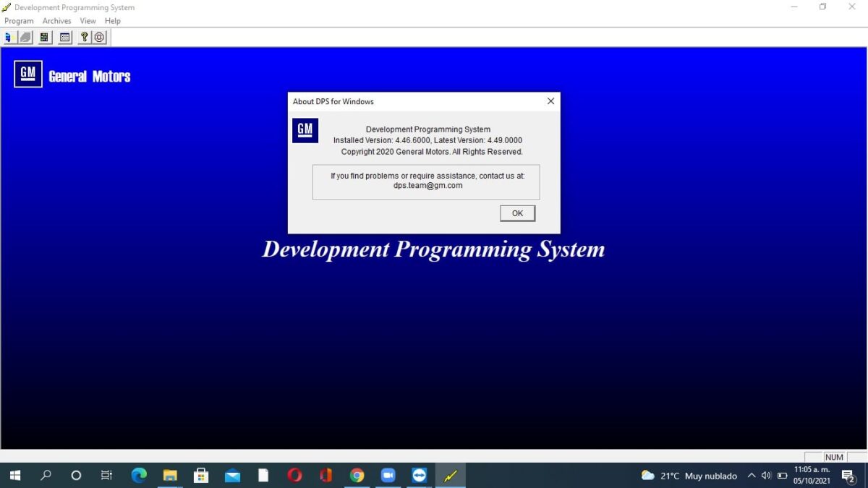This screenshot has width=868, height=488.
Task: Click OK in the About DPS dialog
Action: 517,213
